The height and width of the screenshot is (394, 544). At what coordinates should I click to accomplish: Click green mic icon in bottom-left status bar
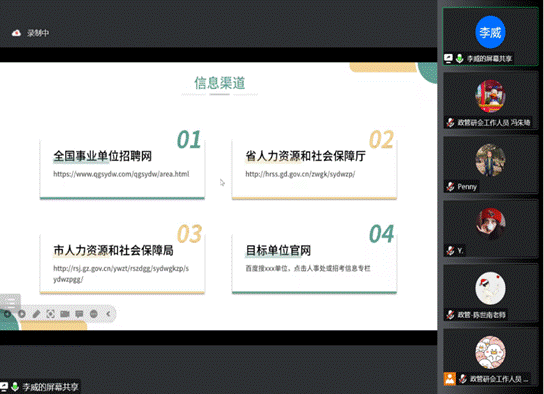click(x=15, y=386)
